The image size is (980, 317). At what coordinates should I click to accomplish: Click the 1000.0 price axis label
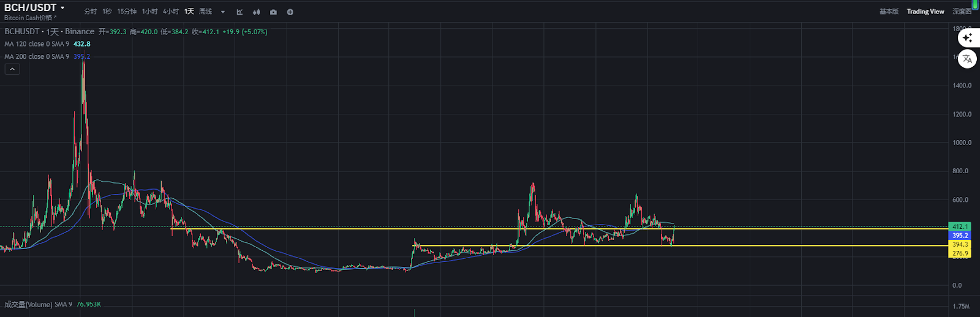tap(962, 143)
